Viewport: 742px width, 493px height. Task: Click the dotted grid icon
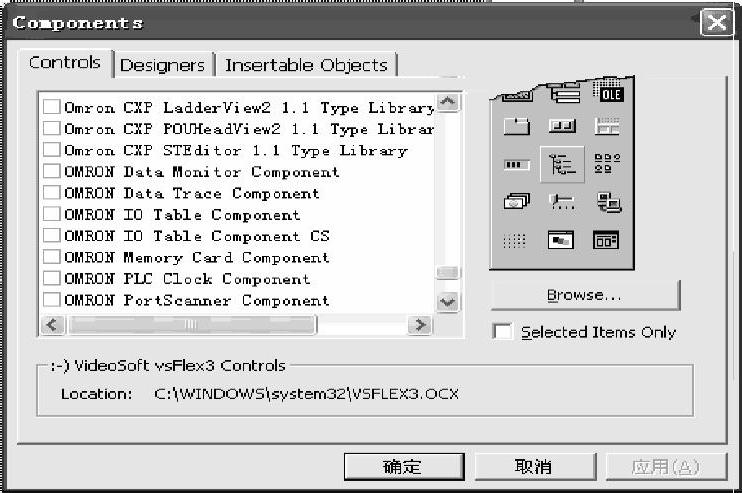point(514,241)
